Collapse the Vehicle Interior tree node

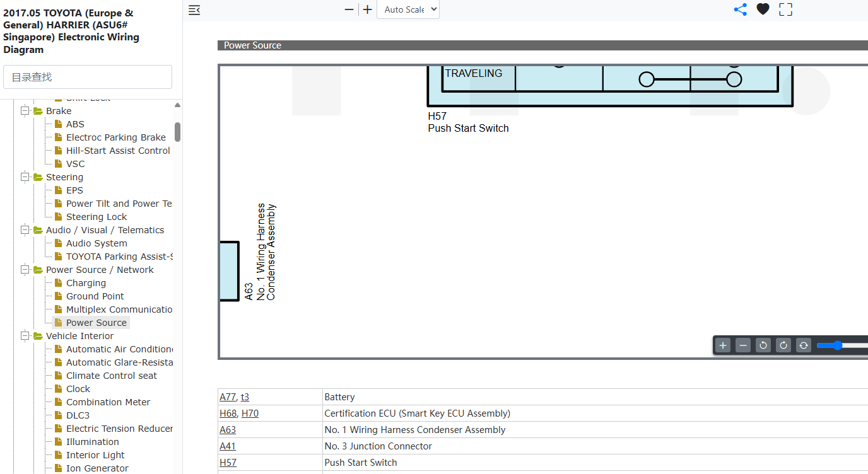pyautogui.click(x=25, y=336)
